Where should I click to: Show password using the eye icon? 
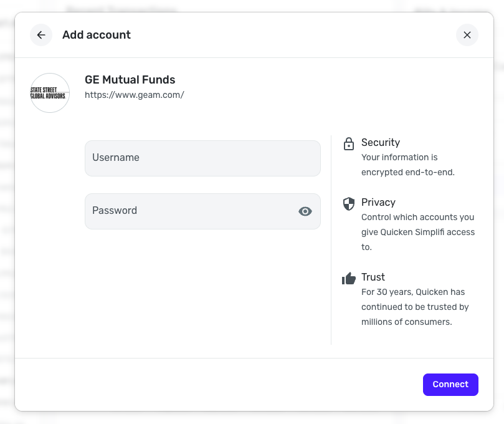coord(305,211)
